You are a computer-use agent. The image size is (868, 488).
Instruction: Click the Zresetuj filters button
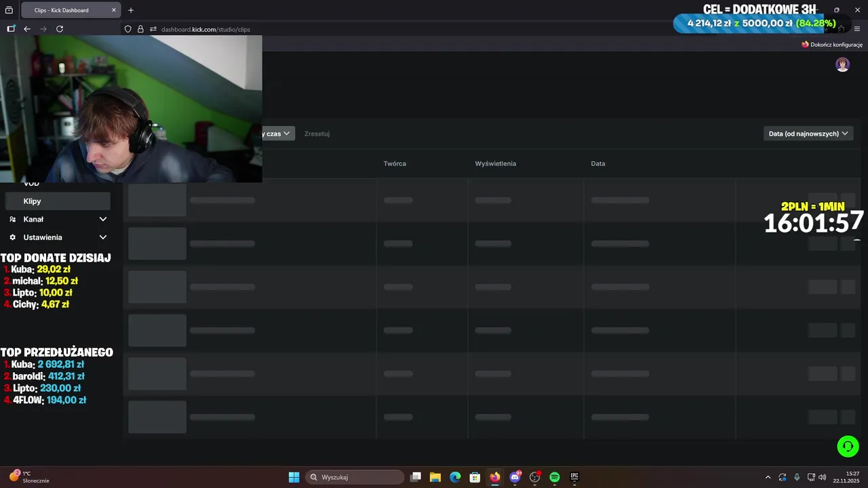(317, 134)
